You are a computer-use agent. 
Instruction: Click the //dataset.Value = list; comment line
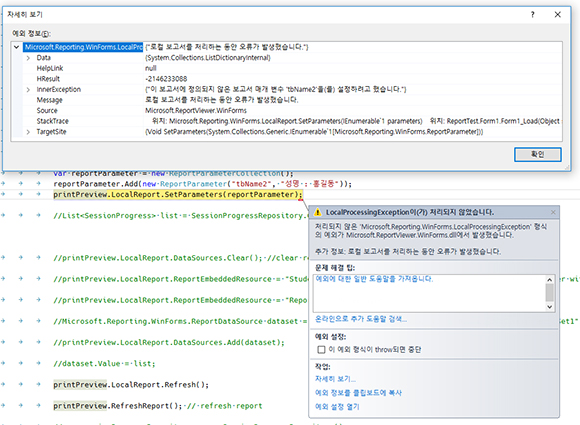(104, 364)
